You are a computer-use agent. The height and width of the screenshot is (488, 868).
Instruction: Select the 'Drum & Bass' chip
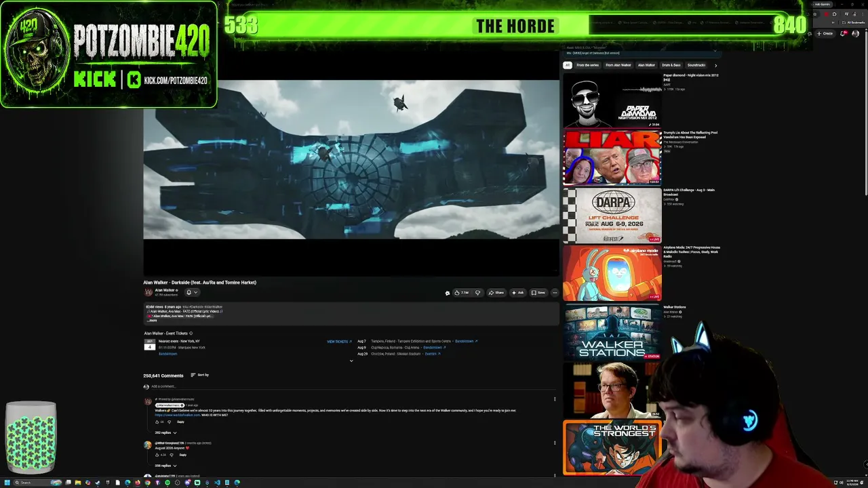(671, 65)
